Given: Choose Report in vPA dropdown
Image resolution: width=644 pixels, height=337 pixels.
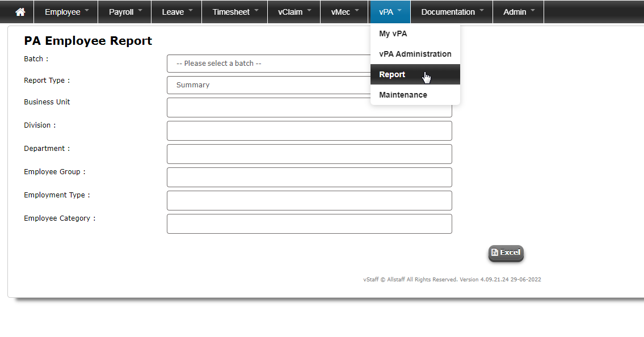Looking at the screenshot, I should coord(415,74).
